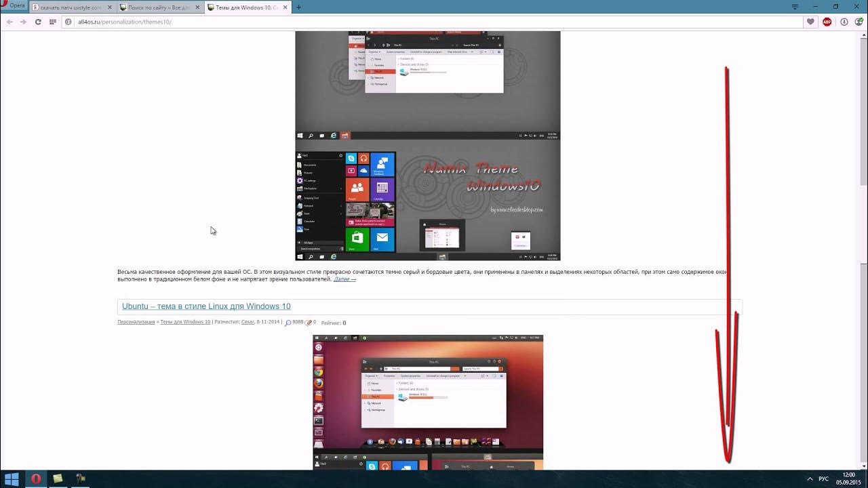868x488 pixels.
Task: Click the 'Рейтинг: 0' text
Action: [334, 323]
